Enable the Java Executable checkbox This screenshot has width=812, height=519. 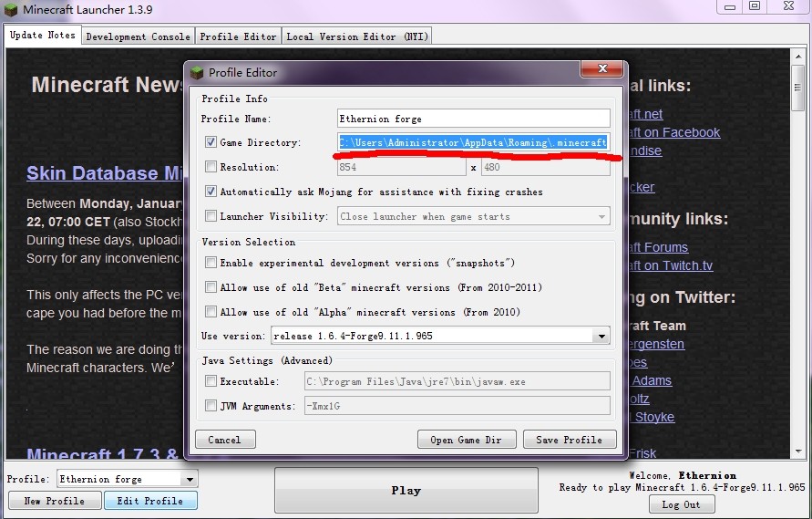[211, 381]
